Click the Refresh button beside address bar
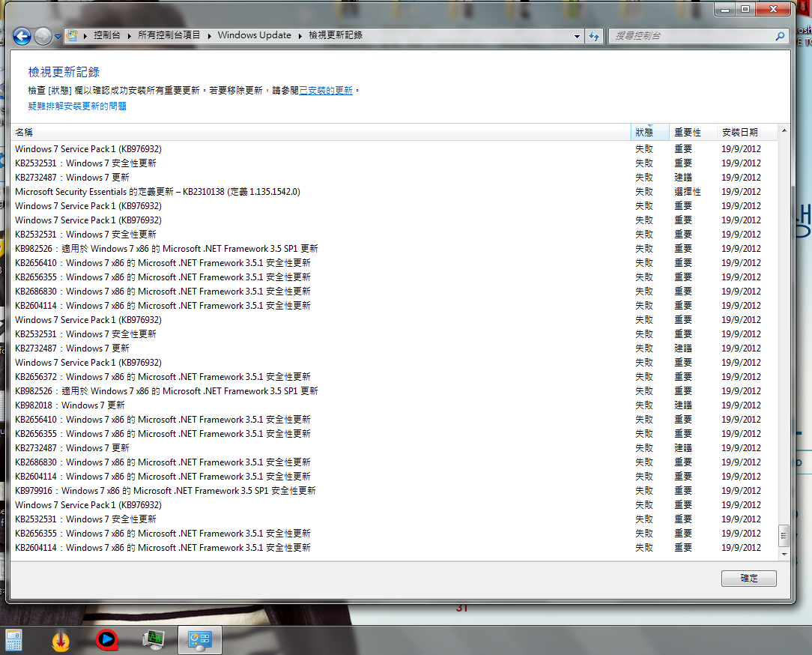The image size is (812, 655). click(594, 36)
